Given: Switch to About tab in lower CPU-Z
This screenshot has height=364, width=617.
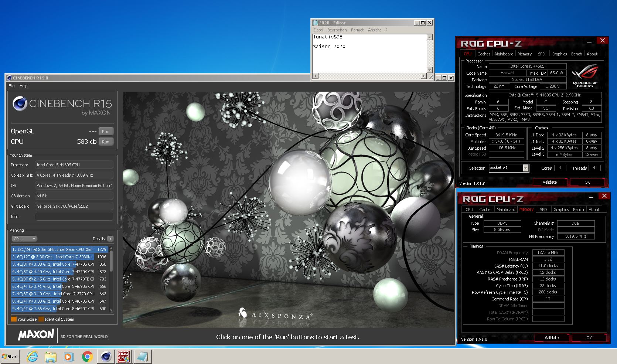Looking at the screenshot, I should pyautogui.click(x=594, y=210).
